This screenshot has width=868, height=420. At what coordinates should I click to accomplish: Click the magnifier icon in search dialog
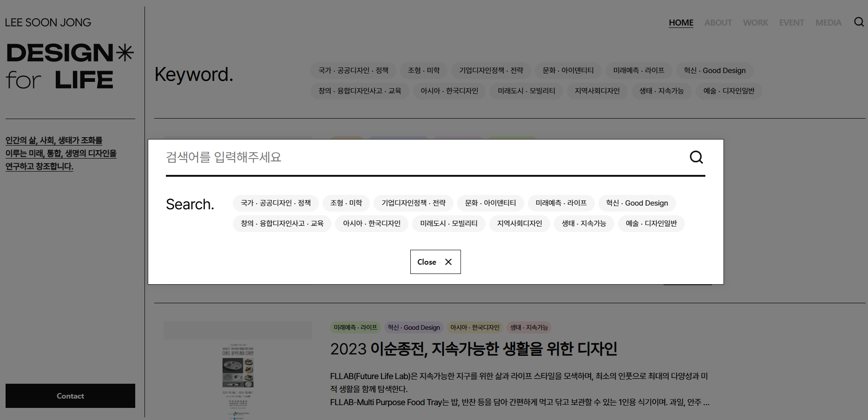(x=696, y=157)
